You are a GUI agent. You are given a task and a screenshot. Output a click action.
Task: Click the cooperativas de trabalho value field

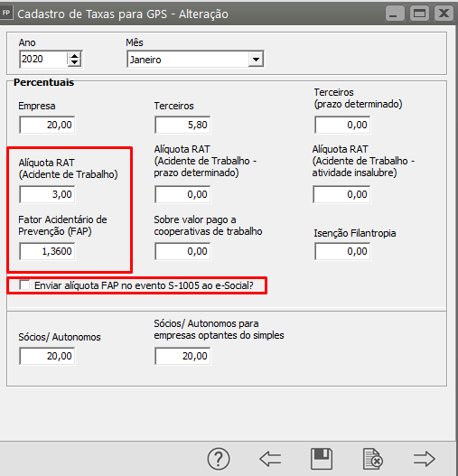[182, 251]
